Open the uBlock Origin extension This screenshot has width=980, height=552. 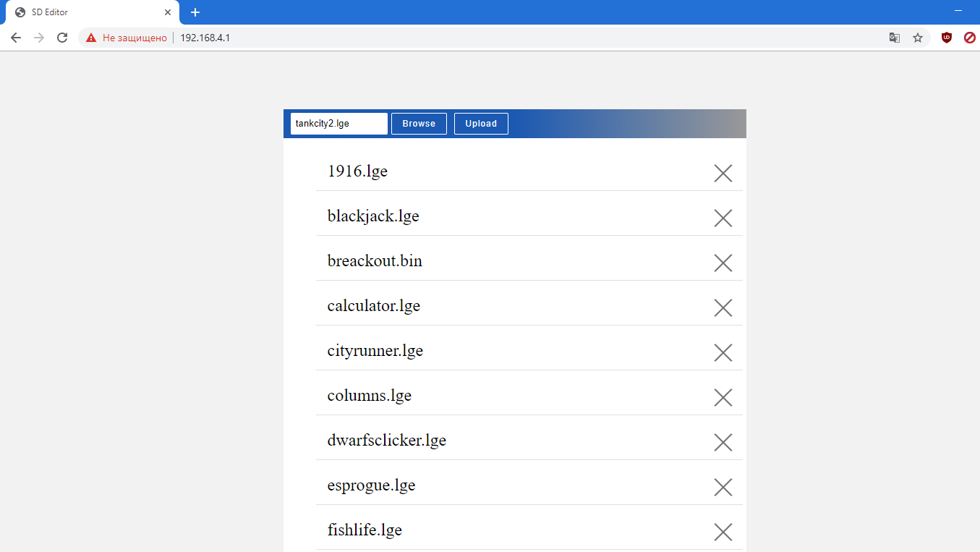(946, 38)
